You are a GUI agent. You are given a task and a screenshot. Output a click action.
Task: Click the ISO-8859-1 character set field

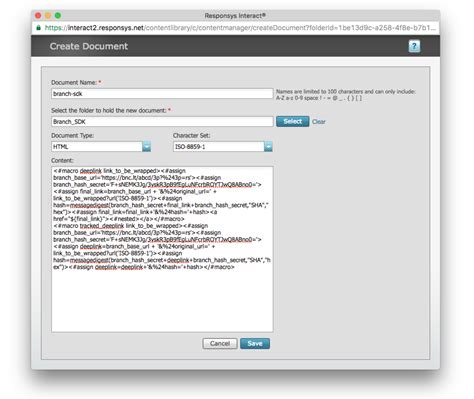click(x=223, y=147)
